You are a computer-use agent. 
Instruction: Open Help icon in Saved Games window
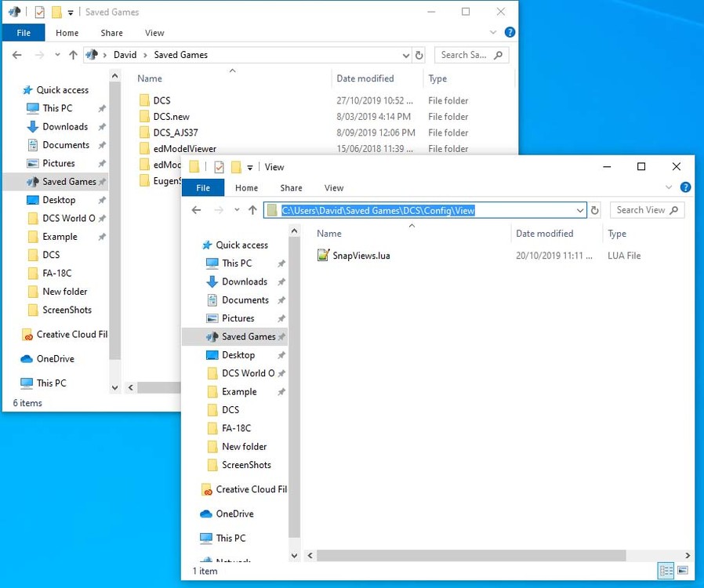pyautogui.click(x=510, y=32)
